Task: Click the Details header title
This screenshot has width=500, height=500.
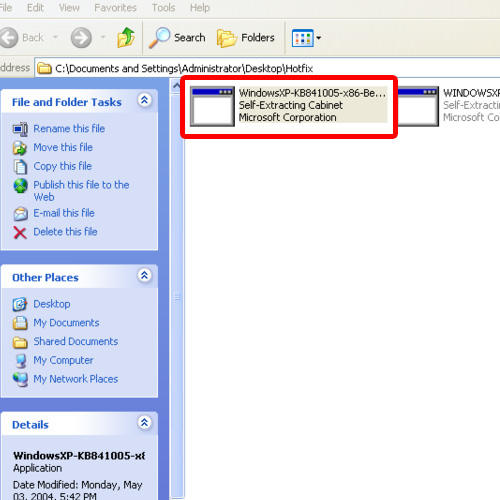Action: pyautogui.click(x=30, y=425)
